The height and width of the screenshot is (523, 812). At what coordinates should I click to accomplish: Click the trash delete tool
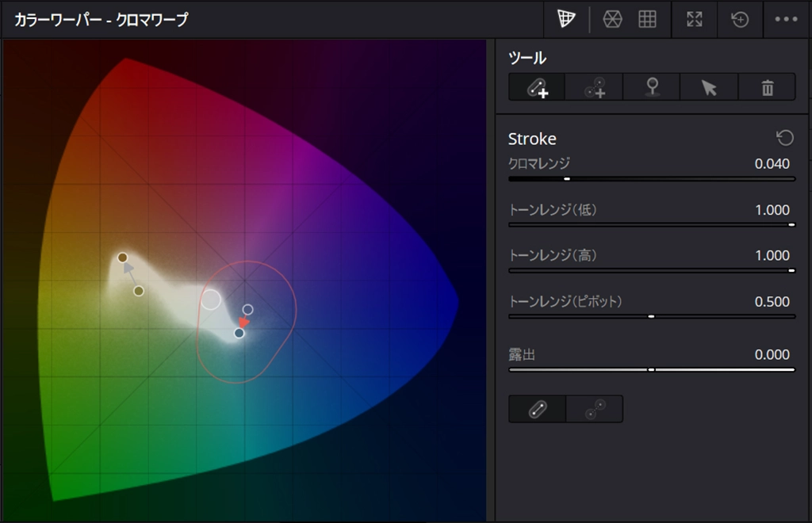pyautogui.click(x=767, y=87)
